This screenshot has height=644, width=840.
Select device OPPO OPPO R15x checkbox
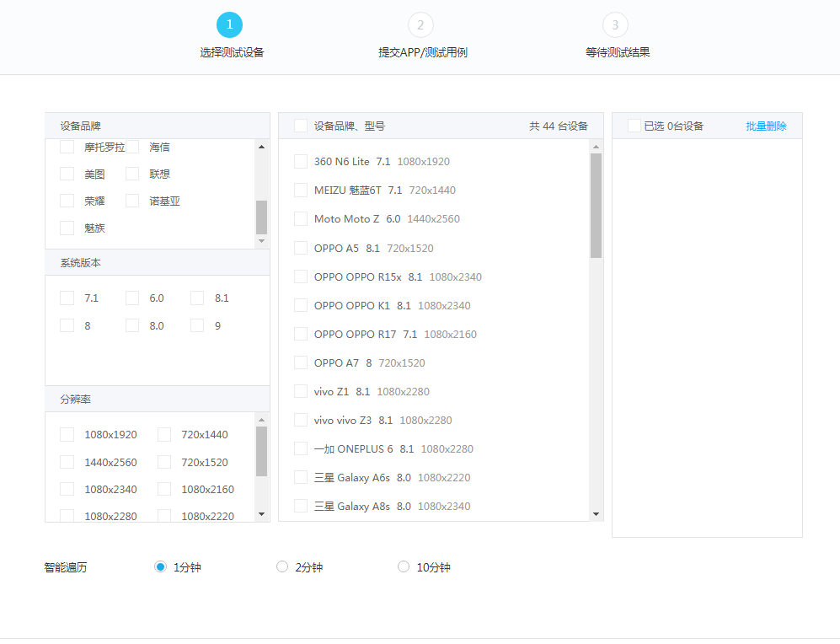301,277
